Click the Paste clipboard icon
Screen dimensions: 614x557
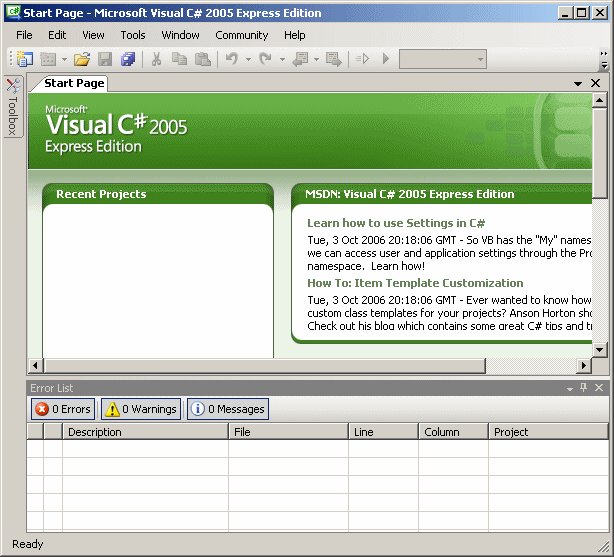pos(203,59)
